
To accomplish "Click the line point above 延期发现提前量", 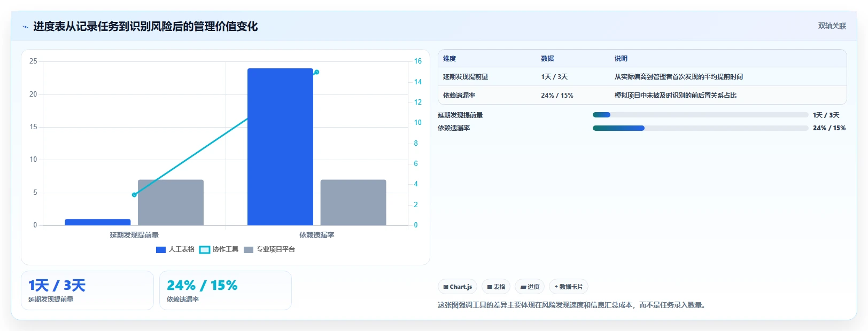I will coord(134,195).
